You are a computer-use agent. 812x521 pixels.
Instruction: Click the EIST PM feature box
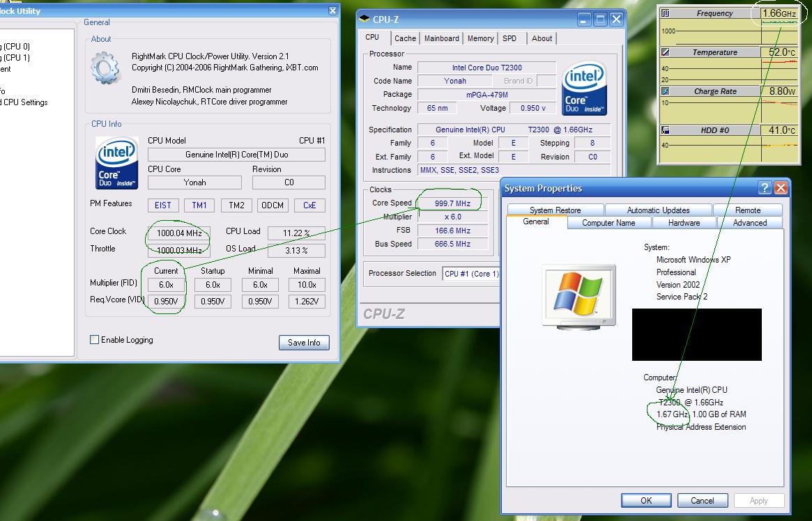pyautogui.click(x=163, y=205)
